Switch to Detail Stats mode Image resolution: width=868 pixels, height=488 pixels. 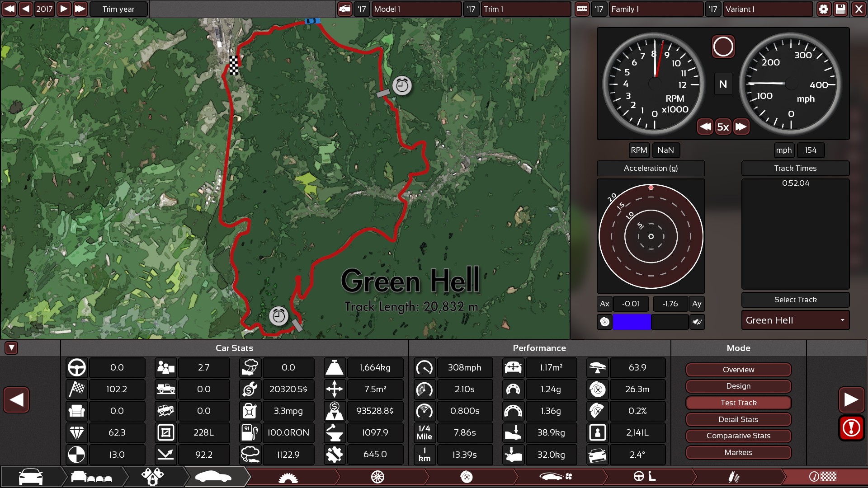tap(738, 419)
